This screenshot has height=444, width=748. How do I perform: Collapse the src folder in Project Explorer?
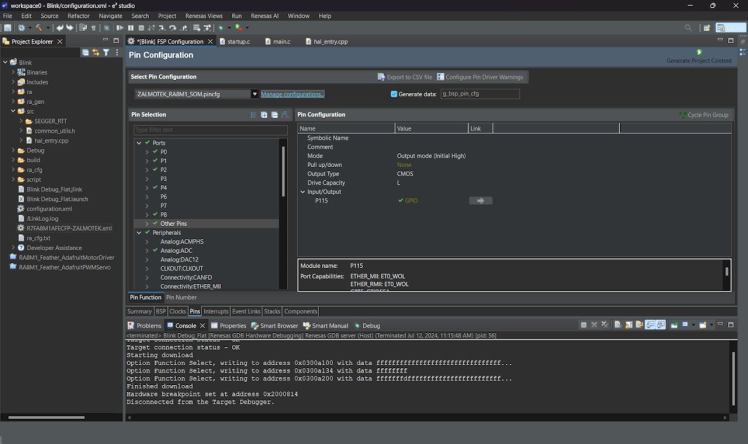(x=14, y=111)
